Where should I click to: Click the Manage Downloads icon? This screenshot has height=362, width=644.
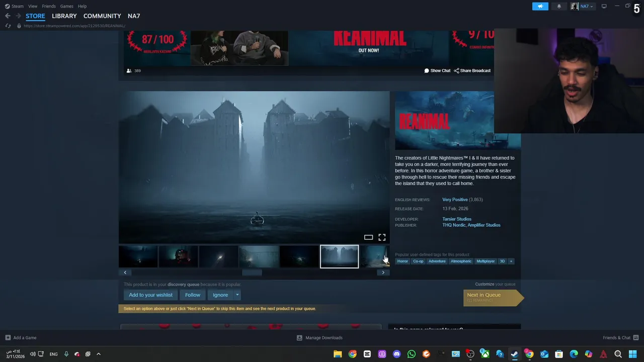tap(299, 338)
